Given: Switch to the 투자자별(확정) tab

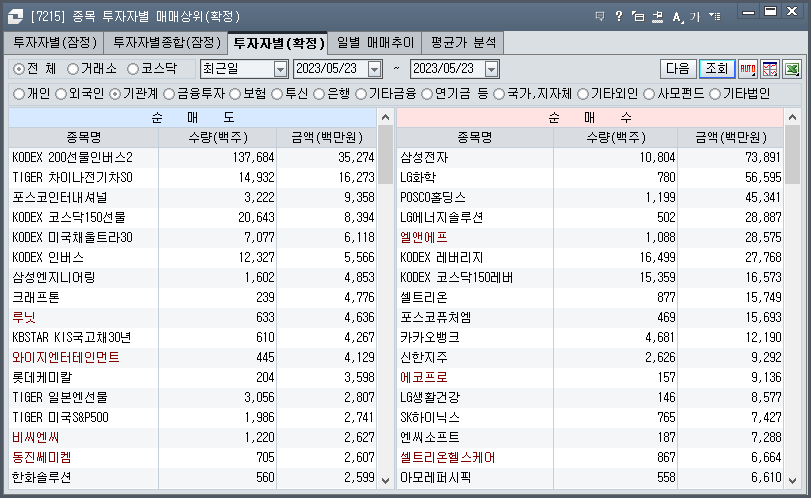Looking at the screenshot, I should click(278, 42).
